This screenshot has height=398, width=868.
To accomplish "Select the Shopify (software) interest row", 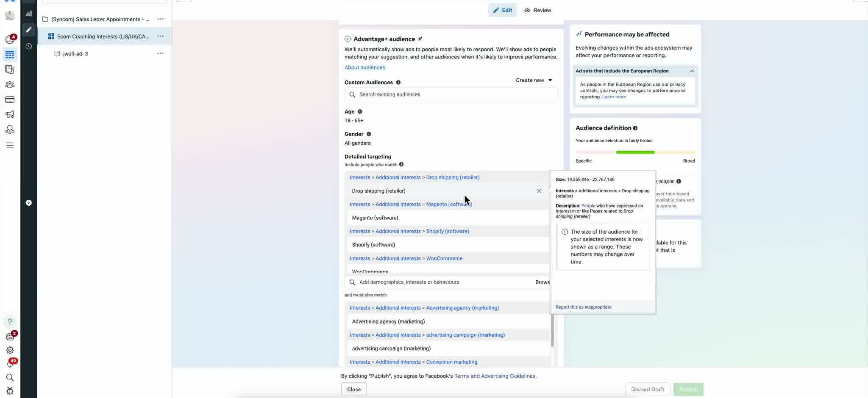I will point(448,245).
